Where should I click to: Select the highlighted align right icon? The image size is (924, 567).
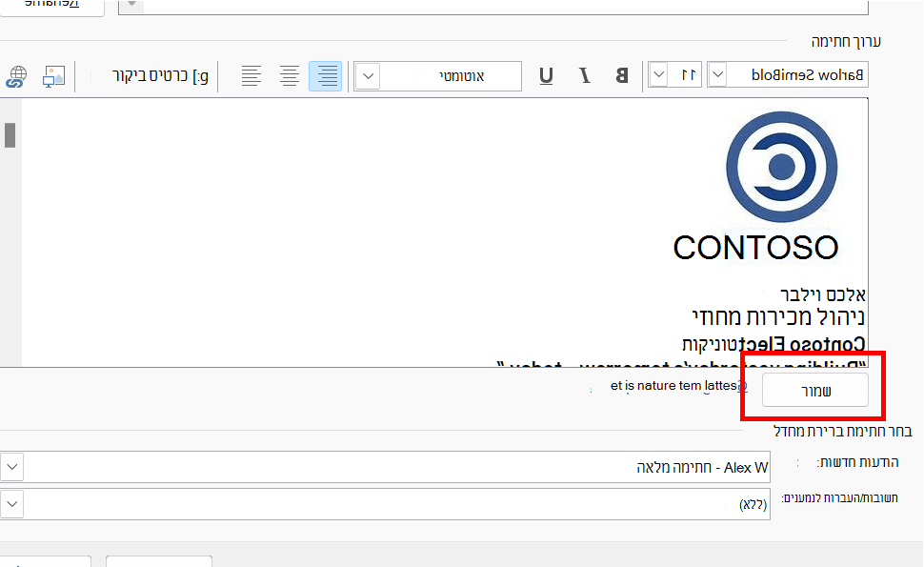click(x=325, y=76)
